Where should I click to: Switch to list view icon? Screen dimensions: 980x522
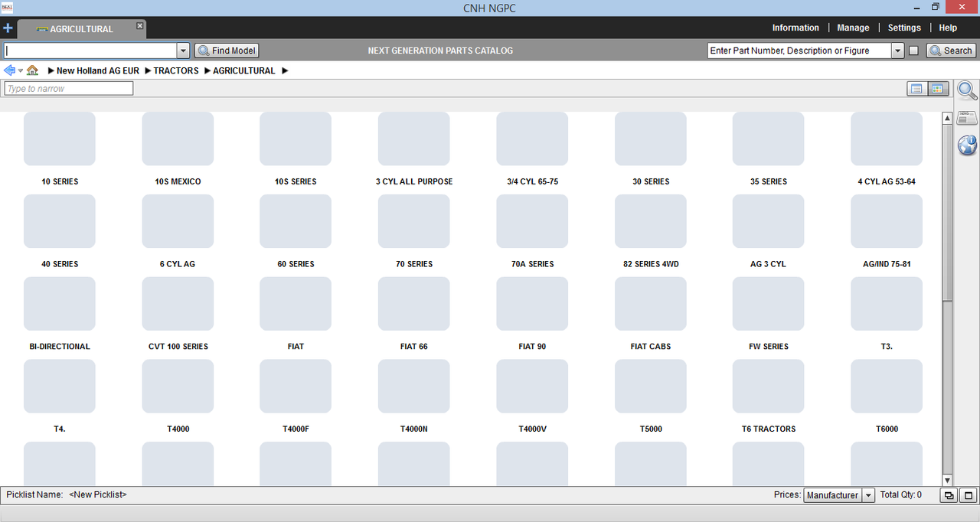pos(916,89)
